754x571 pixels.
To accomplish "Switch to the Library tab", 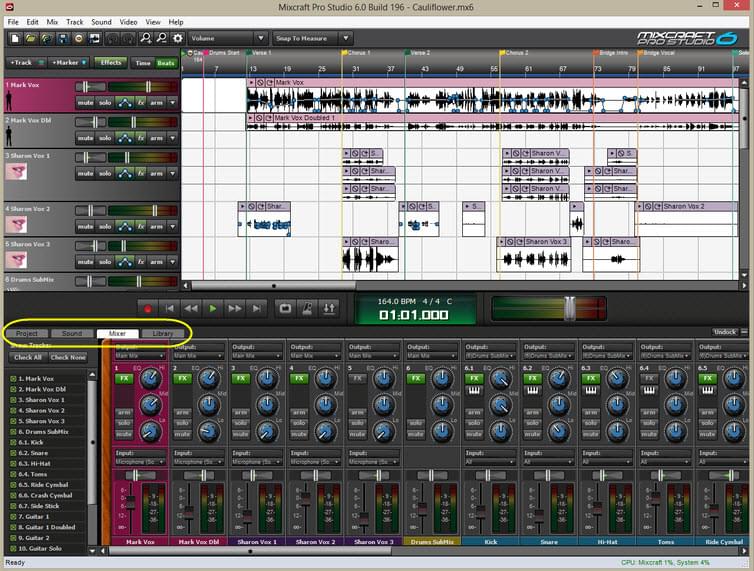I will click(x=163, y=333).
